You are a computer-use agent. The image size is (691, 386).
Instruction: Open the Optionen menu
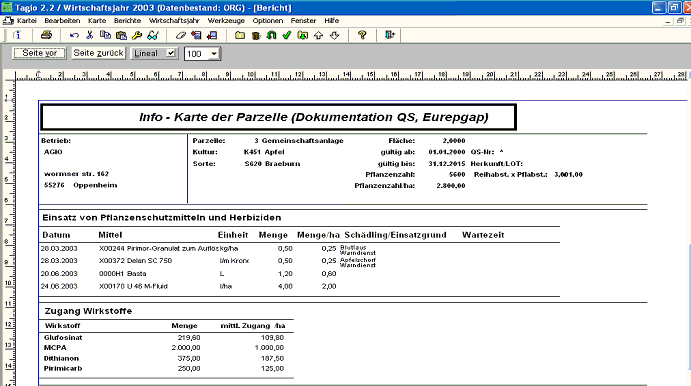pos(267,21)
